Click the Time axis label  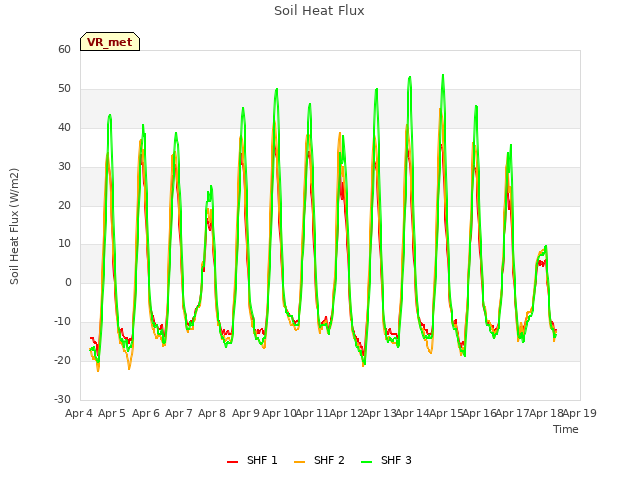[x=566, y=429]
